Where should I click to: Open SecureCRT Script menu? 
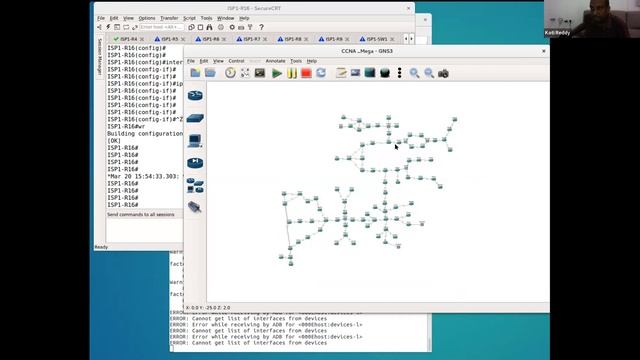click(x=189, y=18)
